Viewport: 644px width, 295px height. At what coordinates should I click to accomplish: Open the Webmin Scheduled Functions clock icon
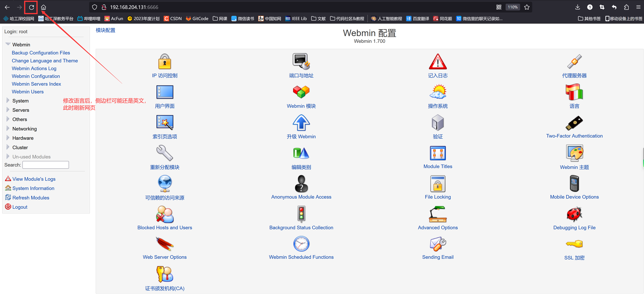(301, 244)
